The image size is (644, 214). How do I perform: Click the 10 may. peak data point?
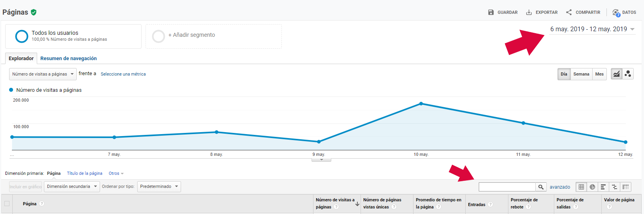421,104
